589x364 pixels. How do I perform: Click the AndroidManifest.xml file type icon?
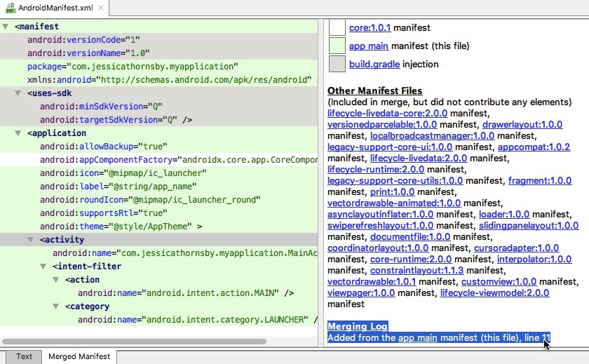point(8,8)
